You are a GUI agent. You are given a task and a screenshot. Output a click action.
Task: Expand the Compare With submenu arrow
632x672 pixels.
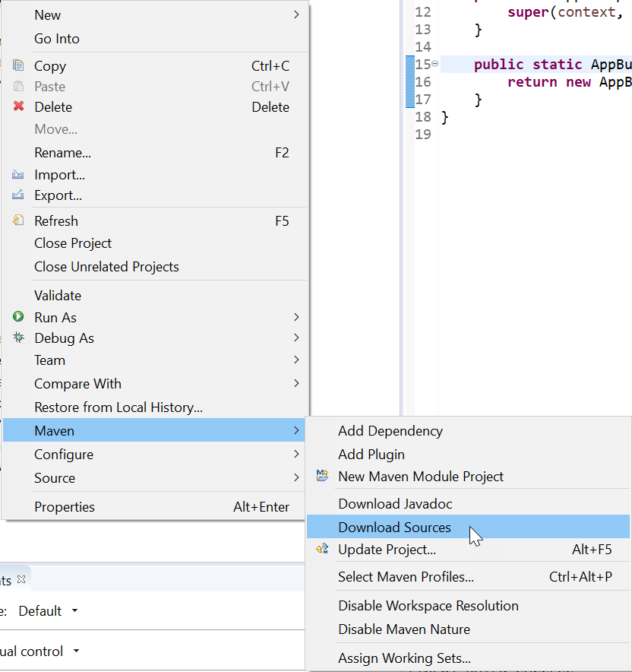point(296,383)
